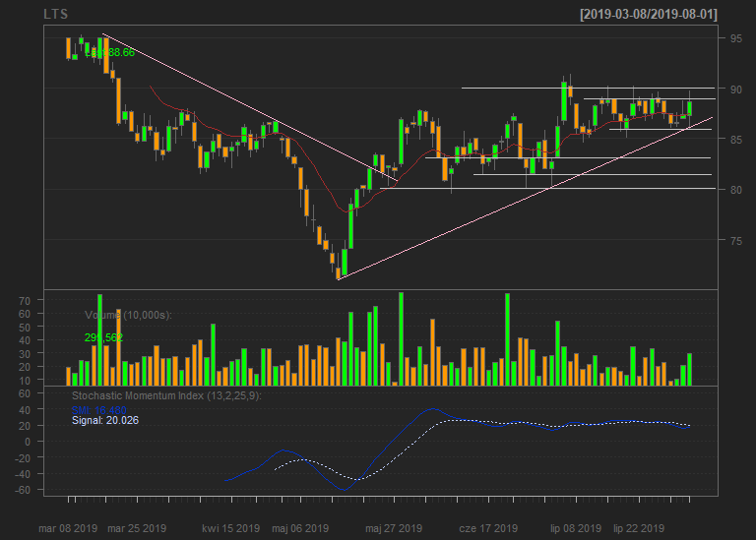Click the maj 06 2019 date label
The height and width of the screenshot is (540, 756).
[300, 528]
